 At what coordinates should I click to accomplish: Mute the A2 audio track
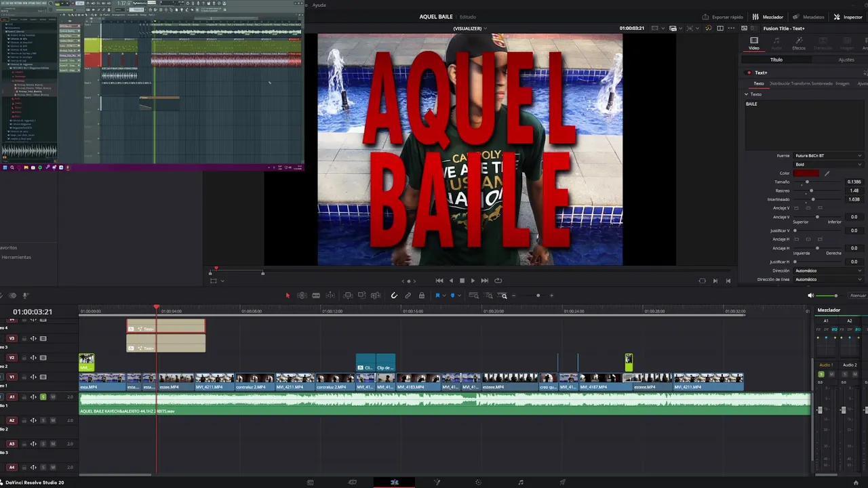coord(53,420)
